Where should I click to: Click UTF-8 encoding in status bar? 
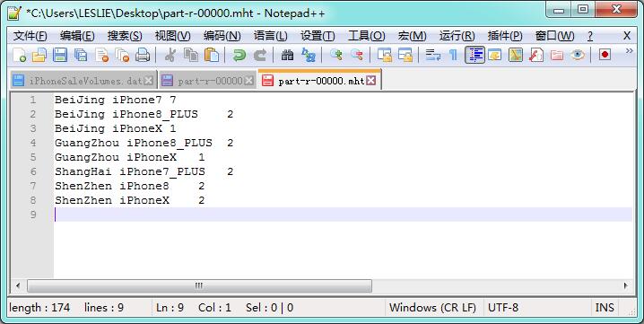(503, 308)
